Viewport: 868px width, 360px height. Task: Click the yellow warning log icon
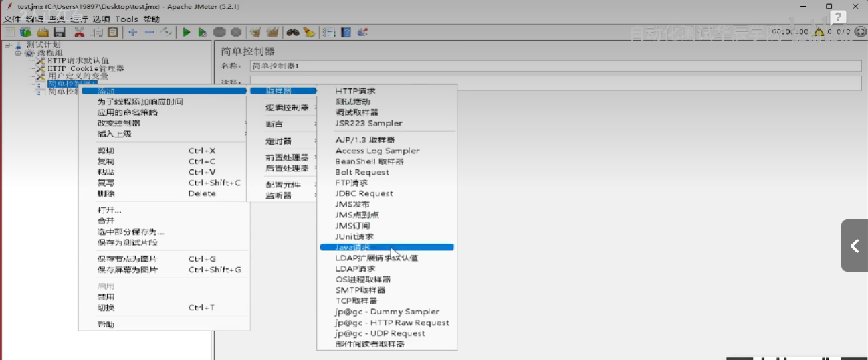tap(819, 31)
